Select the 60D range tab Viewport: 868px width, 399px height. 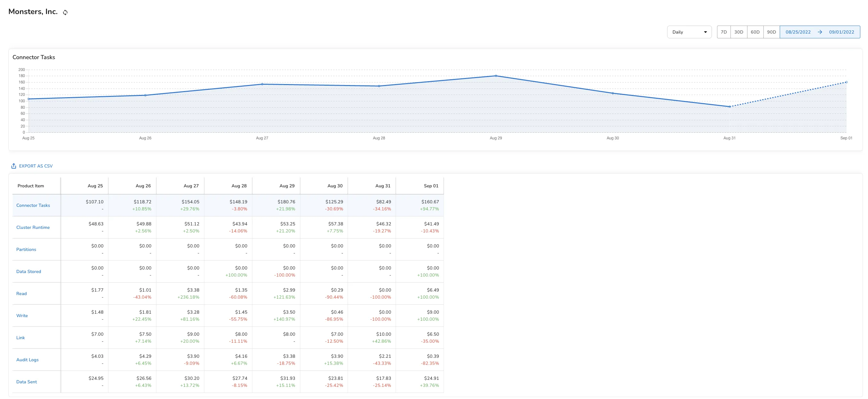click(755, 32)
